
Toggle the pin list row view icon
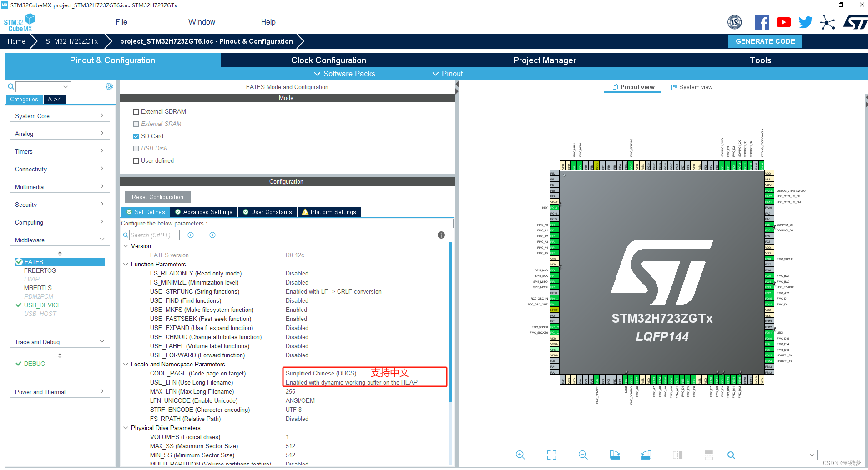pyautogui.click(x=709, y=455)
